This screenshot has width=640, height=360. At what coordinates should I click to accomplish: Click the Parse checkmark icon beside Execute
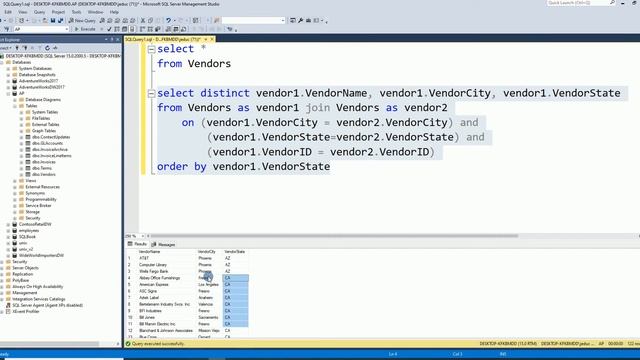point(109,29)
